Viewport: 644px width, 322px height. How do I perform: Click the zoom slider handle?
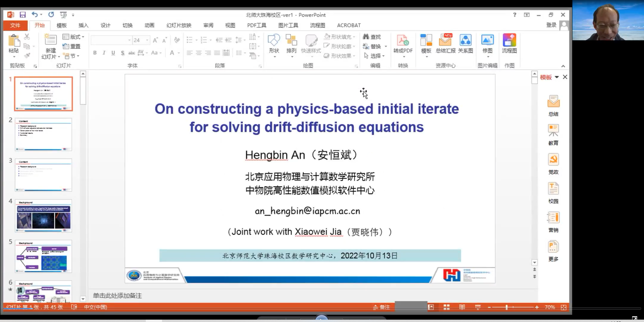tap(506, 307)
